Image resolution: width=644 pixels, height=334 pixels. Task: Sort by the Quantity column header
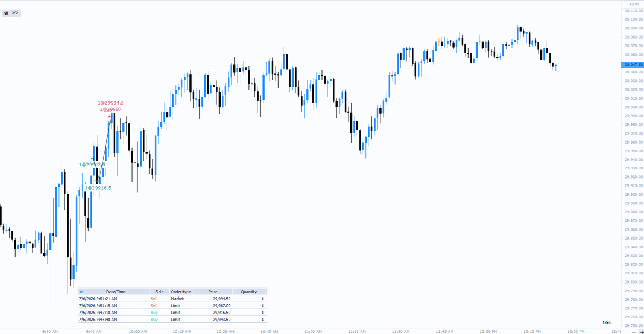click(249, 292)
